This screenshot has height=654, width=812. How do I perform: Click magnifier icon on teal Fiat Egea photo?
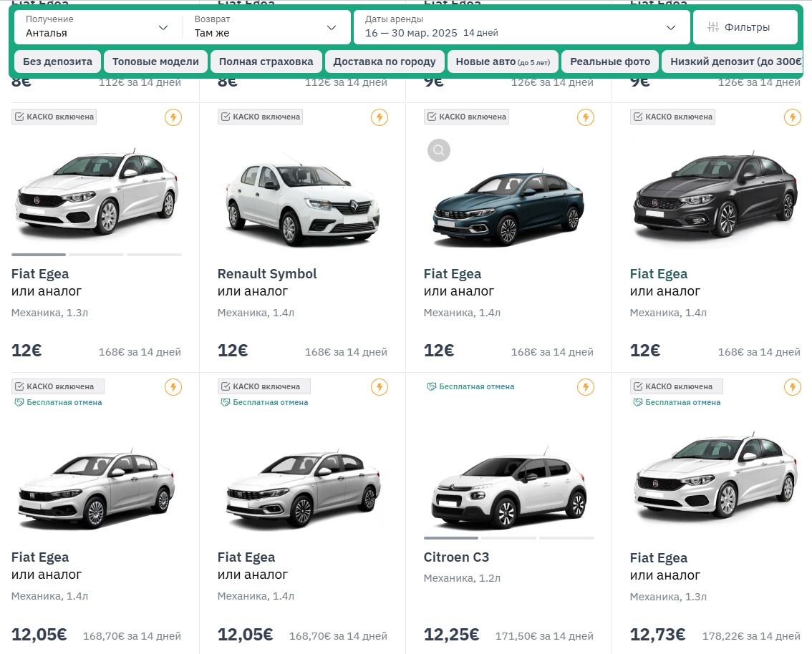(439, 150)
